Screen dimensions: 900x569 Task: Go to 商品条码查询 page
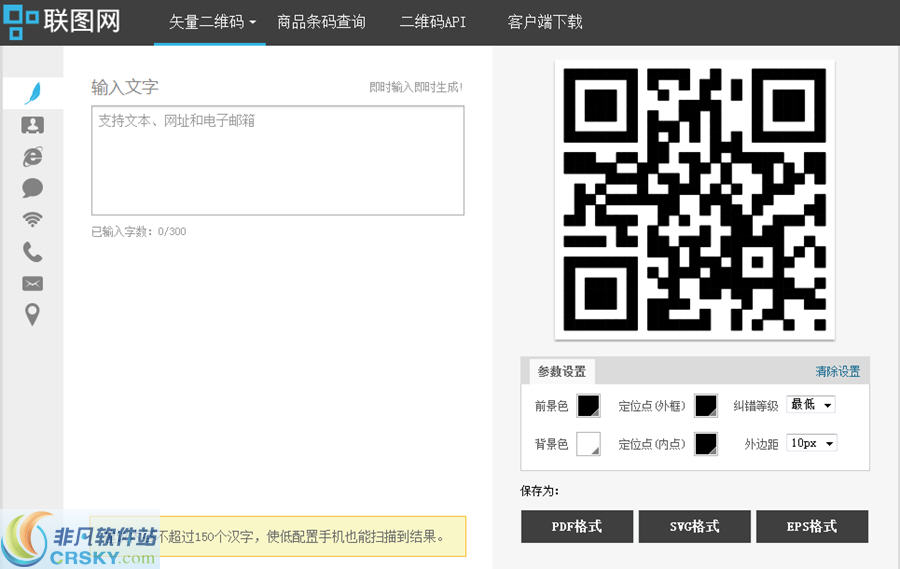pyautogui.click(x=321, y=22)
